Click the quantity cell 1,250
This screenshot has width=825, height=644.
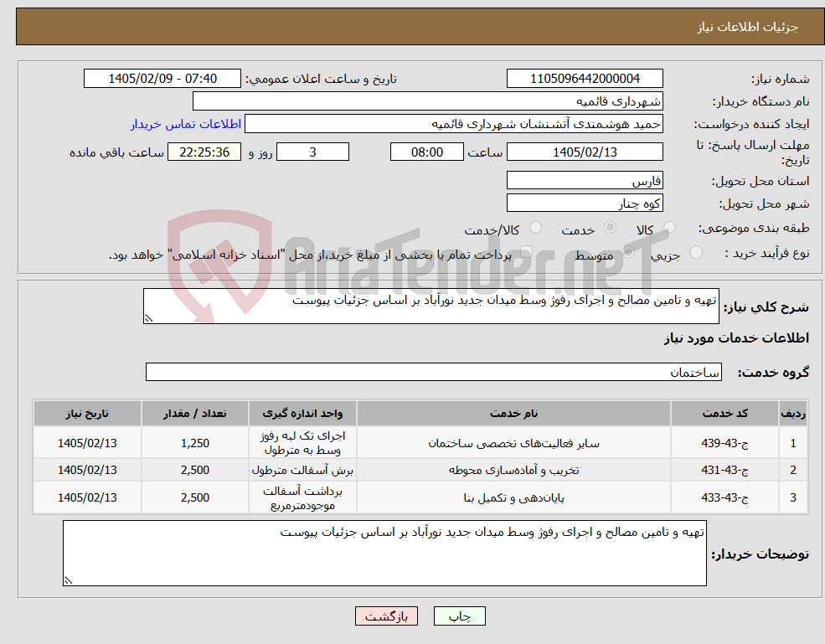pyautogui.click(x=194, y=443)
